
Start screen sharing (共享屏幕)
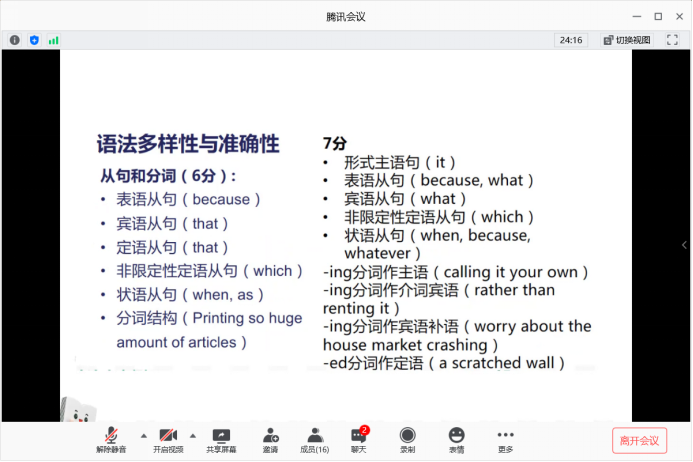pos(221,438)
